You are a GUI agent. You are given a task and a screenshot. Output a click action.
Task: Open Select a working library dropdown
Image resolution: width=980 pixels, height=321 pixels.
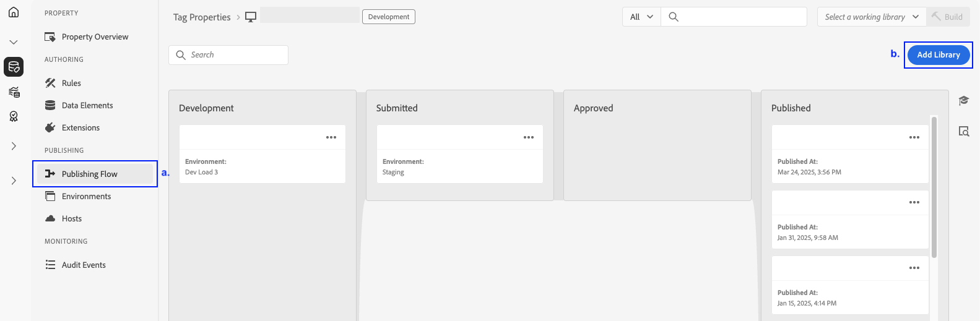click(872, 17)
